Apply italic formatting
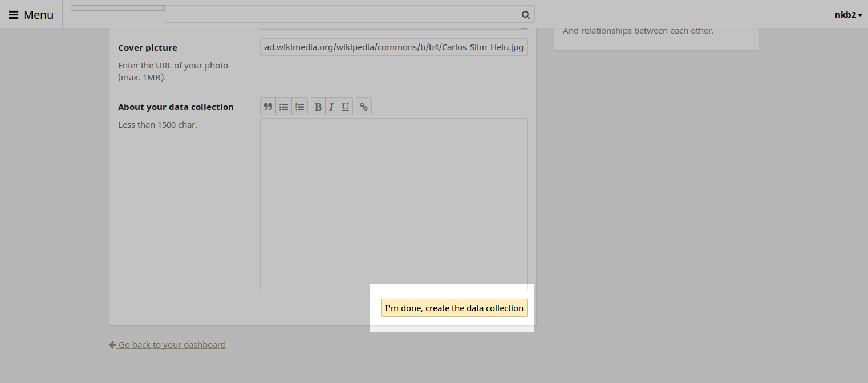The width and height of the screenshot is (868, 383). pyautogui.click(x=331, y=106)
